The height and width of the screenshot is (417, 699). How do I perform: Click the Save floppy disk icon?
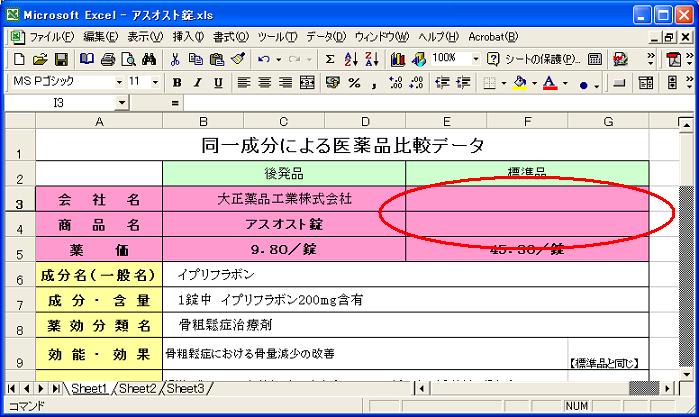click(61, 60)
